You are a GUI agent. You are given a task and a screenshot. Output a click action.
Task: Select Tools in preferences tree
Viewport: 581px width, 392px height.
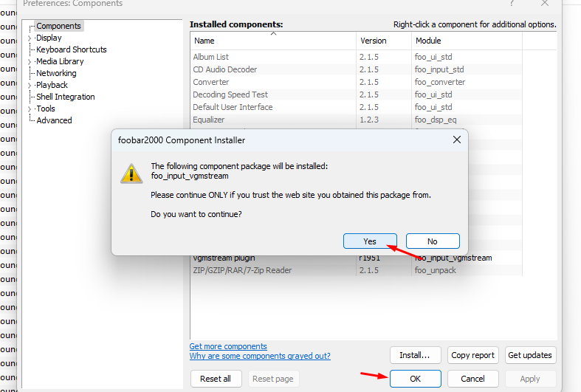[x=46, y=109]
